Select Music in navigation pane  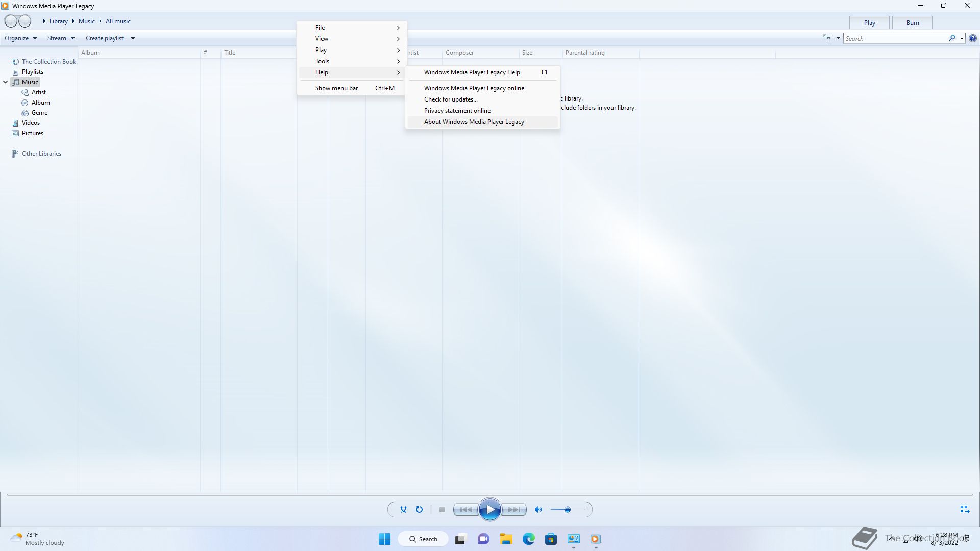(26, 82)
